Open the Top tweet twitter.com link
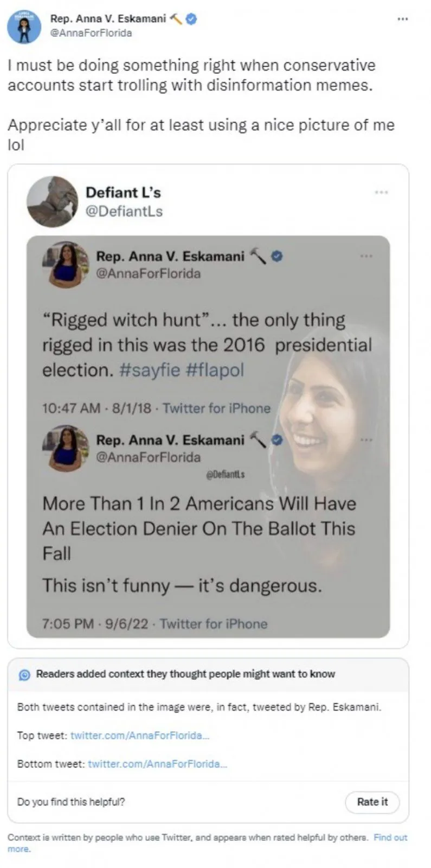Screen dimensions: 431x868 pos(140,736)
